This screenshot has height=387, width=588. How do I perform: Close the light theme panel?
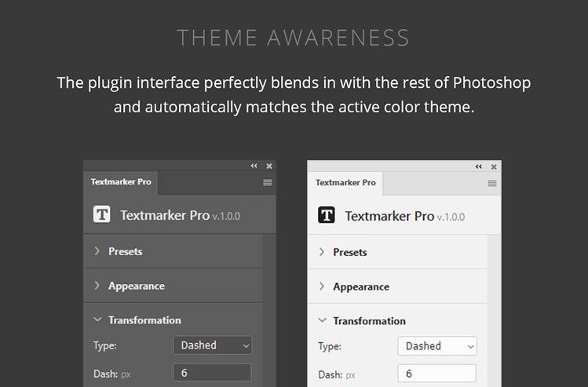coord(493,167)
